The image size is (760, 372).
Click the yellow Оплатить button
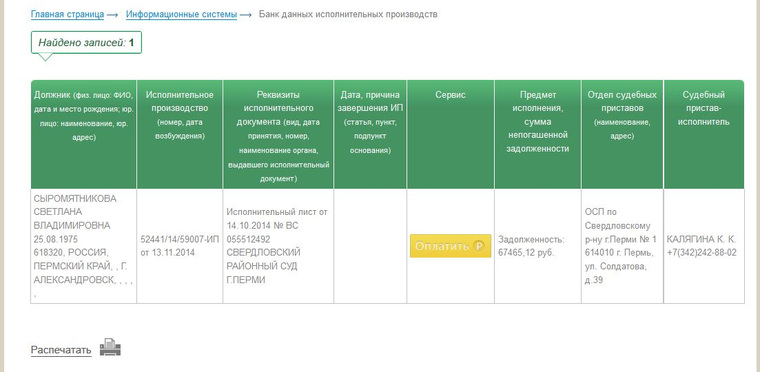pyautogui.click(x=450, y=246)
